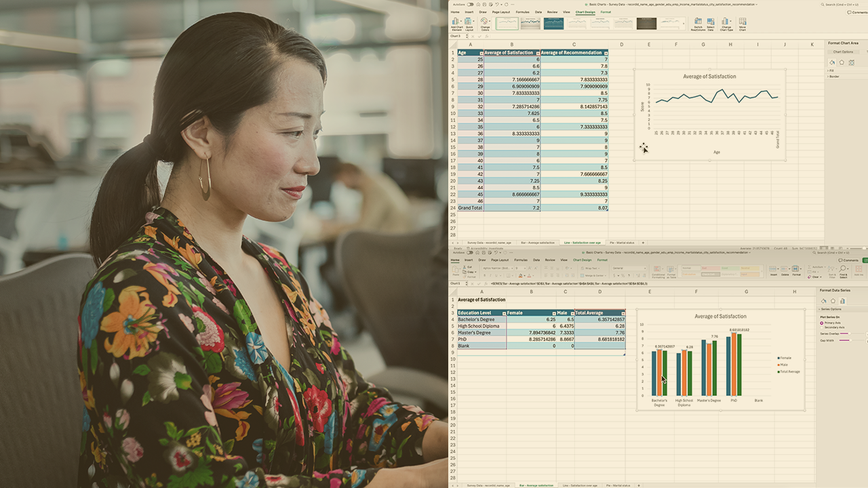Click the Move Chart icon
Image resolution: width=868 pixels, height=488 pixels.
pyautogui.click(x=743, y=24)
